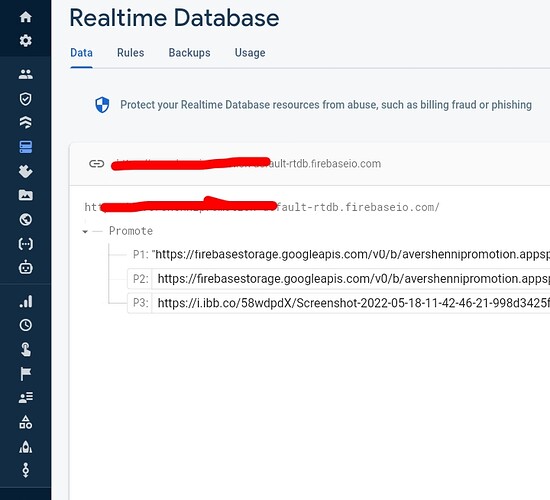The image size is (550, 500).
Task: Click the Realtime Database page title
Action: 174,18
